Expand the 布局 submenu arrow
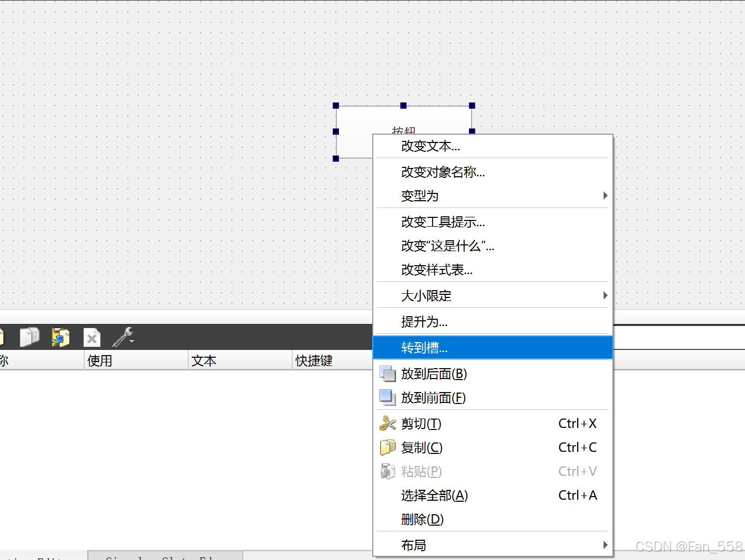The height and width of the screenshot is (560, 745). tap(605, 545)
